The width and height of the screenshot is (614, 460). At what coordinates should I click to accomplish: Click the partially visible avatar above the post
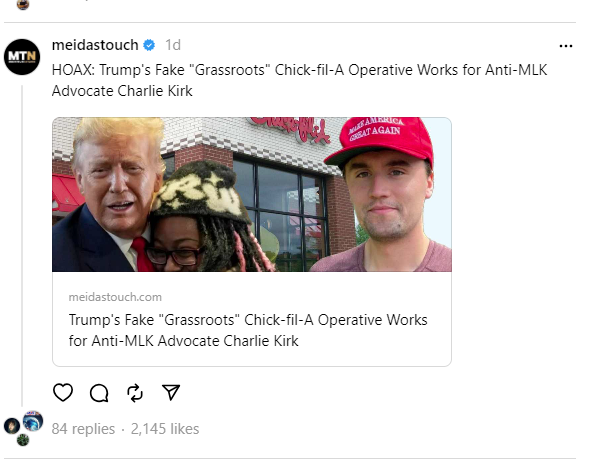[23, 4]
